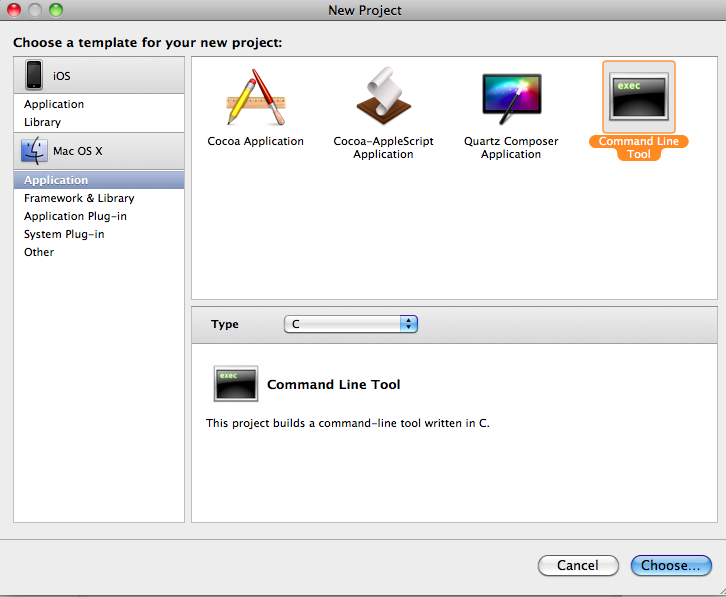
Task: Open the Type dropdown showing C
Action: (x=351, y=324)
